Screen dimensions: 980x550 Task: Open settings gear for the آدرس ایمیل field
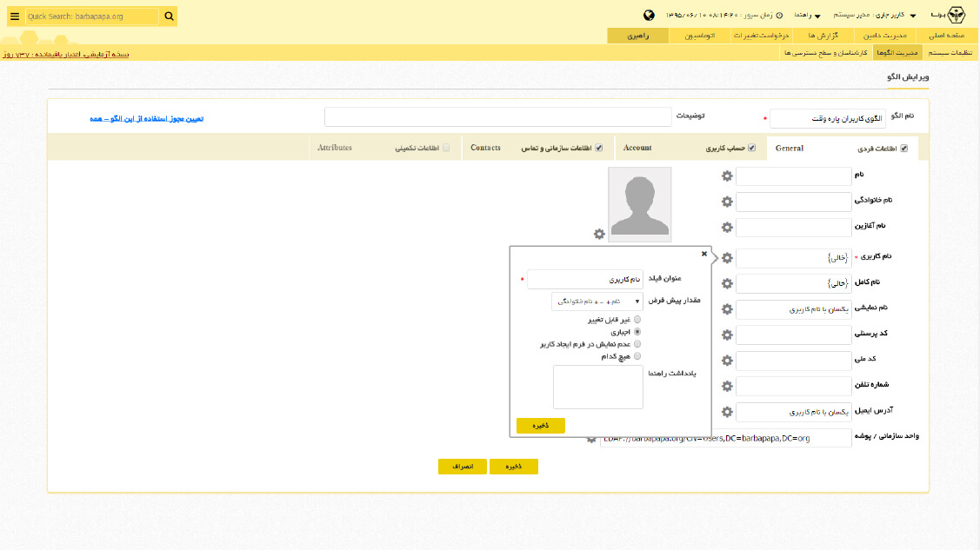click(x=726, y=412)
